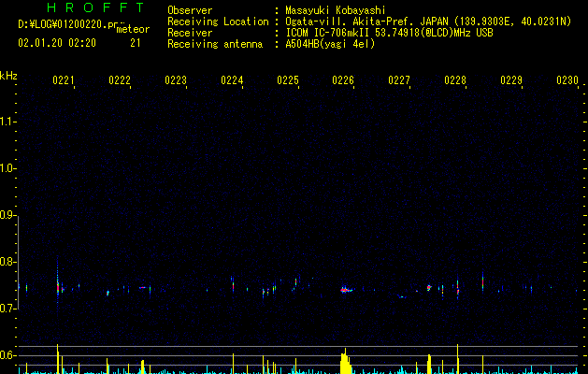Screen dimensions: 588x374
Task: Click the 0229 time marker
Action: 511,80
